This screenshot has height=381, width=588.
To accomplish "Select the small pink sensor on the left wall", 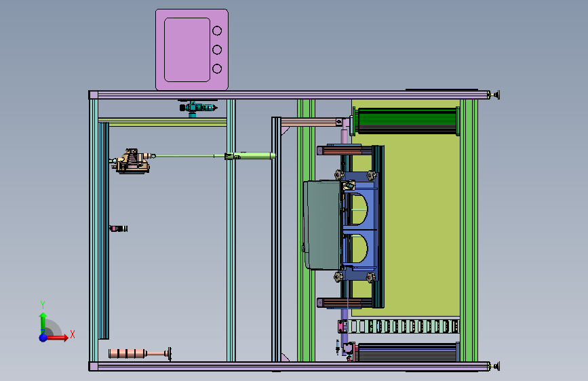I will tap(118, 228).
